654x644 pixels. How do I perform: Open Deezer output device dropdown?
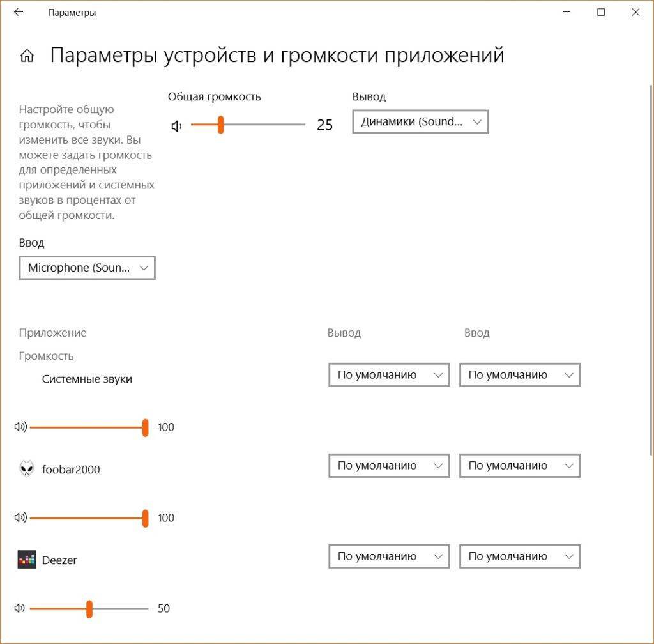coord(389,556)
